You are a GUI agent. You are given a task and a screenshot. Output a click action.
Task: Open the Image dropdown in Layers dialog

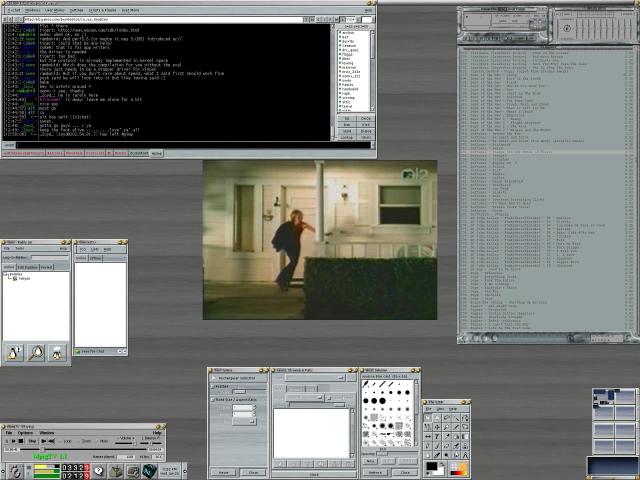[x=315, y=378]
